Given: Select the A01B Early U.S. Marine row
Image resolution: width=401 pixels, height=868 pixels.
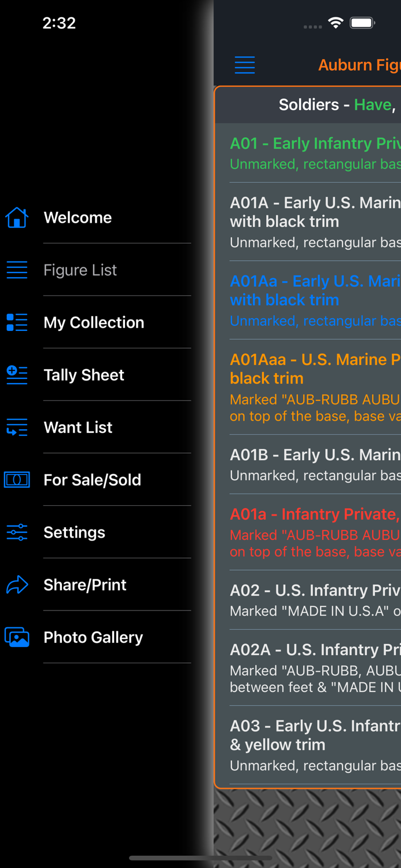Looking at the screenshot, I should (308, 465).
